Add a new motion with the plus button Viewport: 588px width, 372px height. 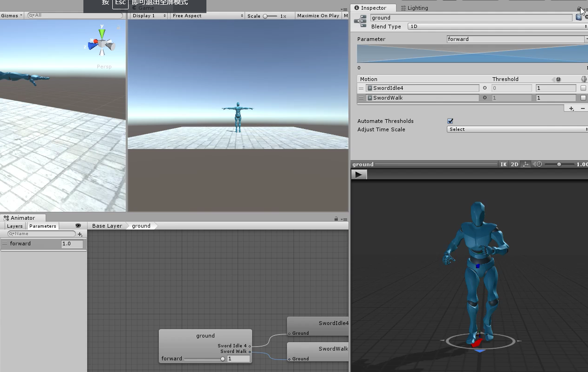572,108
